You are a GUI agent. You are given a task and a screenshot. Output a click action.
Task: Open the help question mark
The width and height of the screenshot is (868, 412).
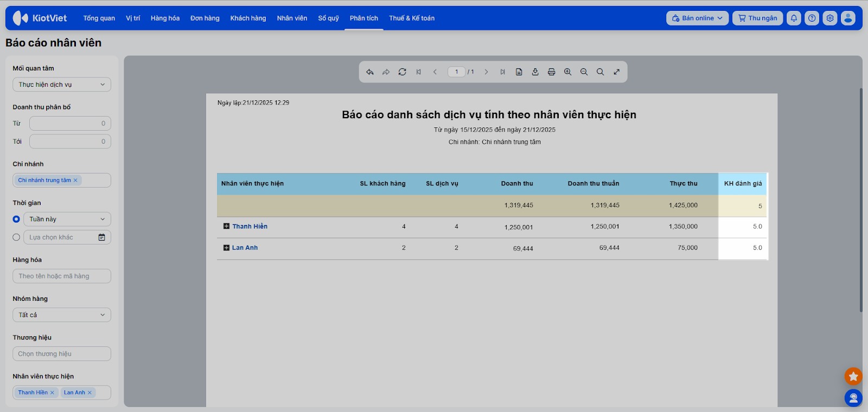pyautogui.click(x=812, y=18)
